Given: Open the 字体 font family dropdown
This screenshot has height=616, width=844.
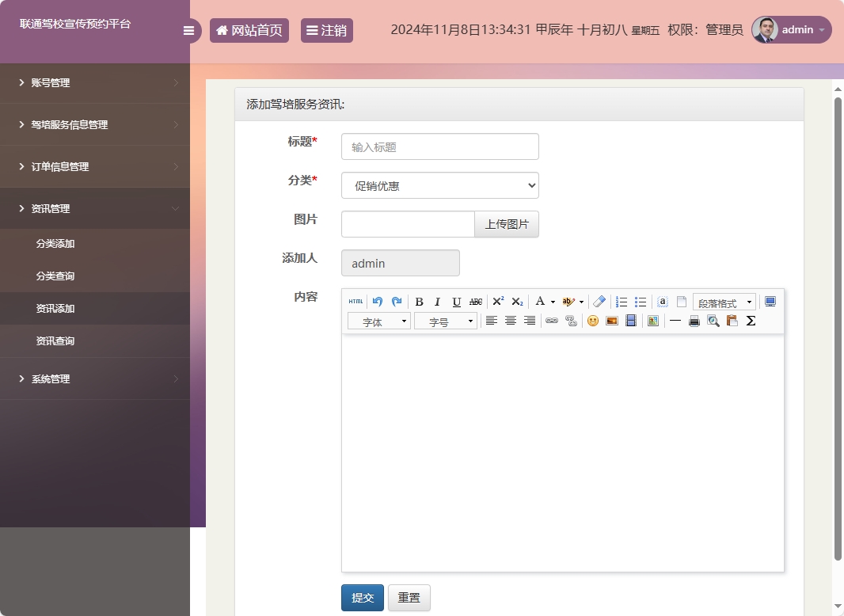Looking at the screenshot, I should (378, 321).
